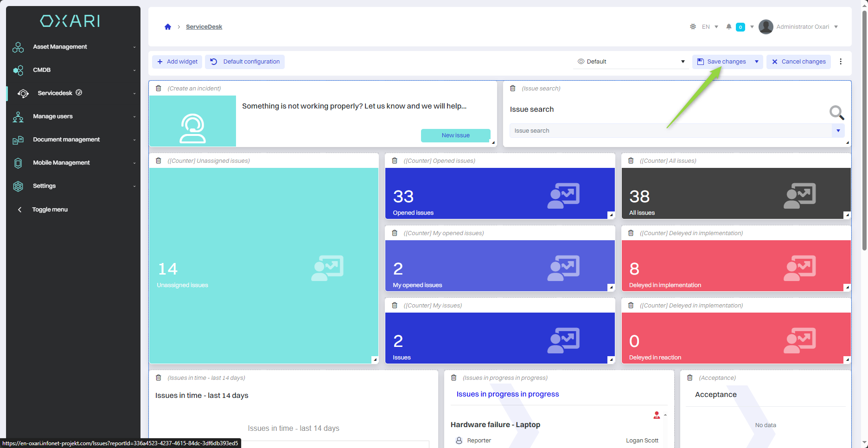
Task: Open the Save changes dropdown arrow
Action: pos(757,62)
